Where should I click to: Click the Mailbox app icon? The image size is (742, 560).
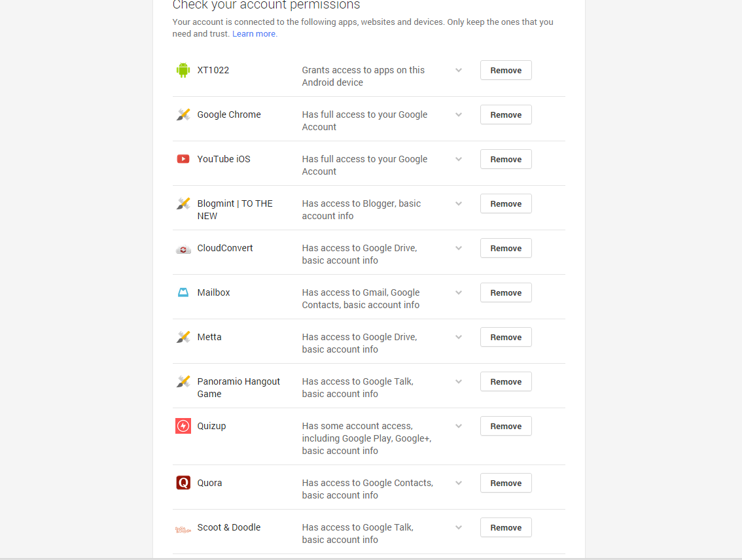(x=183, y=292)
